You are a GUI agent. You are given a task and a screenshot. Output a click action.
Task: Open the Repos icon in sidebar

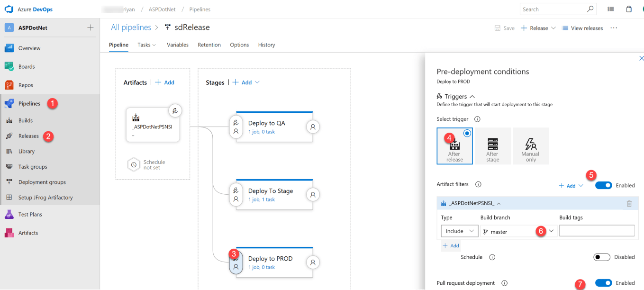coord(9,85)
